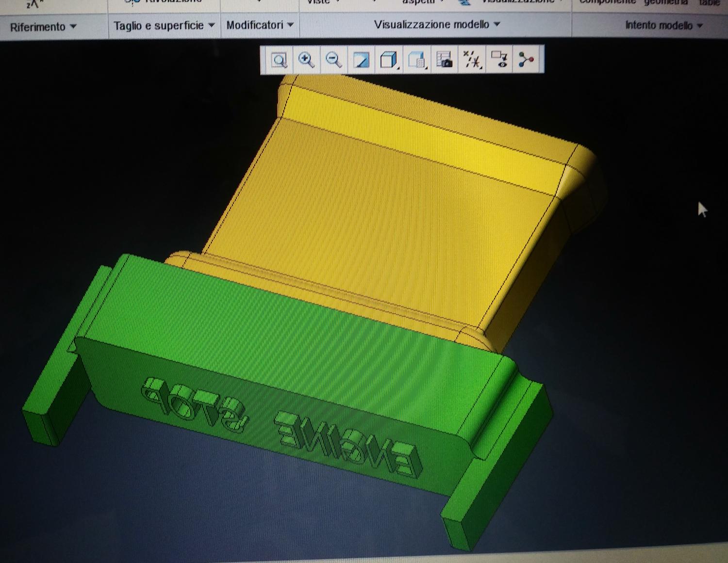
Task: Toggle the datum display filters icon
Action: click(x=472, y=60)
